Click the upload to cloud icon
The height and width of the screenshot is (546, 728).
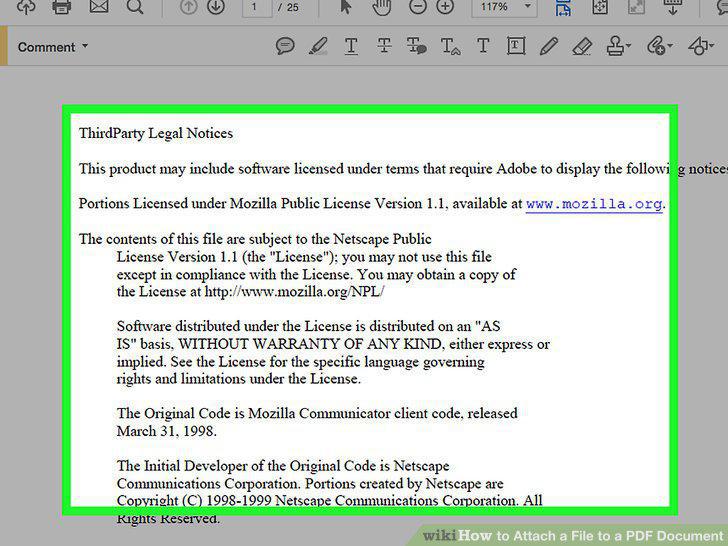coord(26,6)
